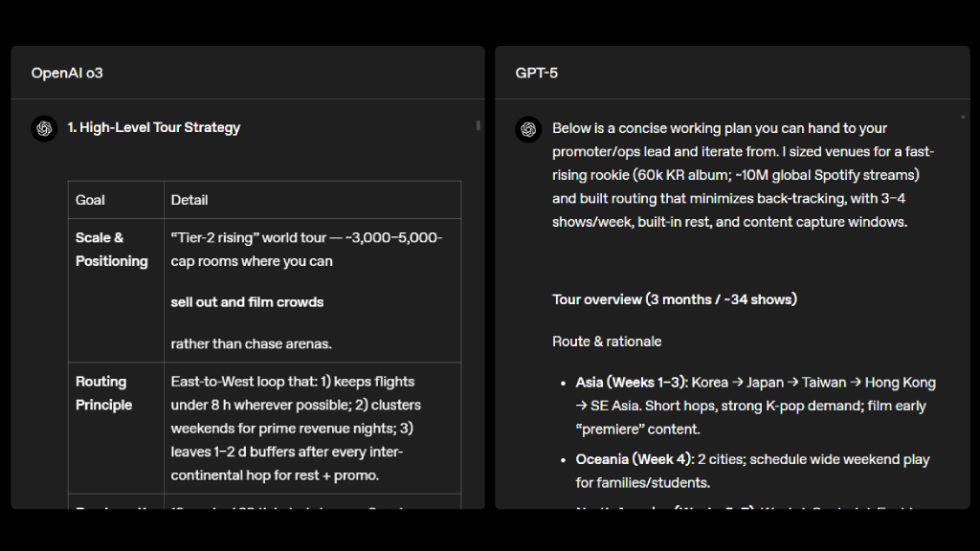The width and height of the screenshot is (980, 551).
Task: Select the Scale & Positioning table cell
Action: [x=112, y=250]
